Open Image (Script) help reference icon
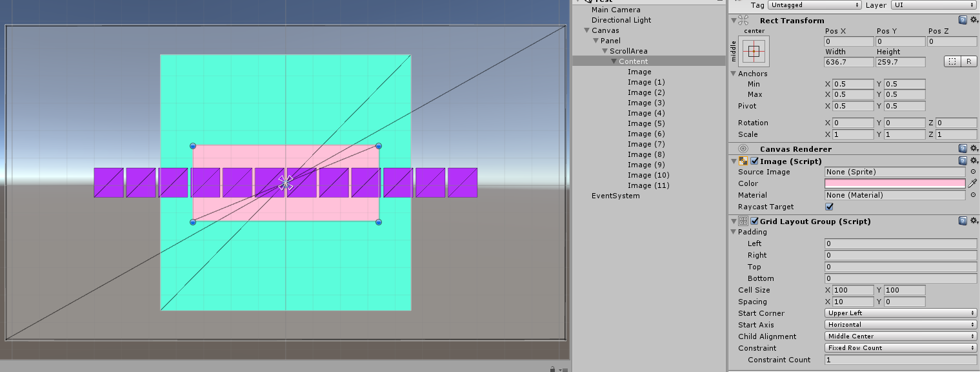 pyautogui.click(x=963, y=161)
